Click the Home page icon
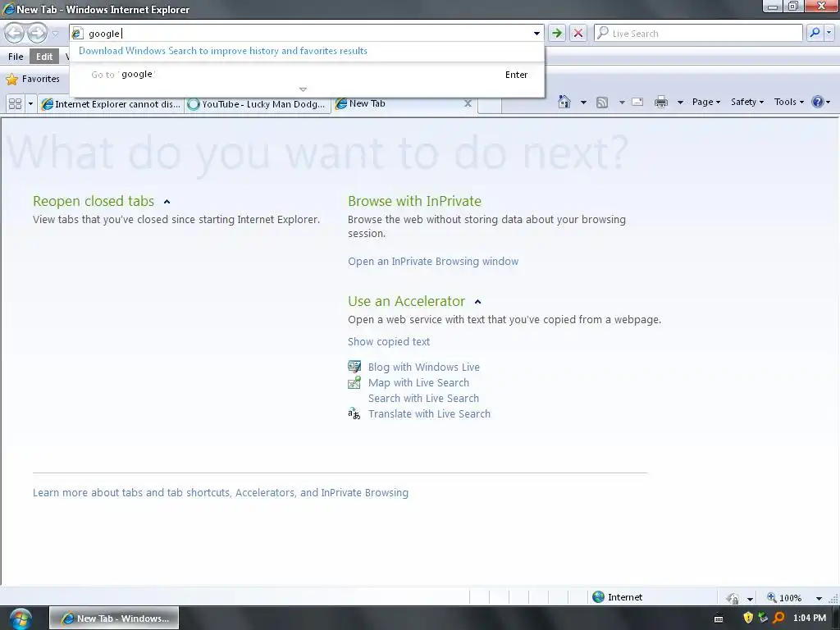 coord(564,102)
